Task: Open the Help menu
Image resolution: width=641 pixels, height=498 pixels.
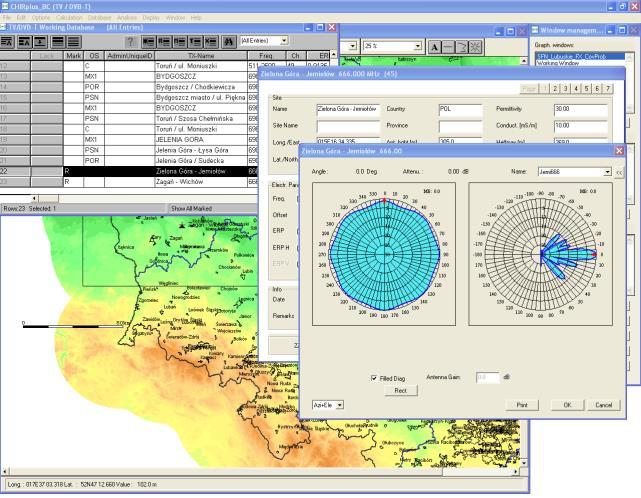Action: coord(196,18)
